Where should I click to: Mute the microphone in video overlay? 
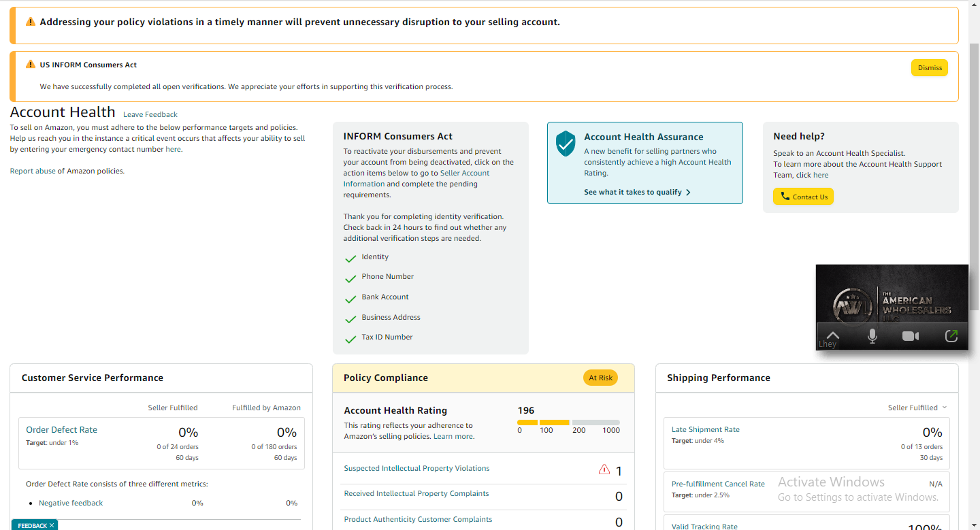[872, 336]
